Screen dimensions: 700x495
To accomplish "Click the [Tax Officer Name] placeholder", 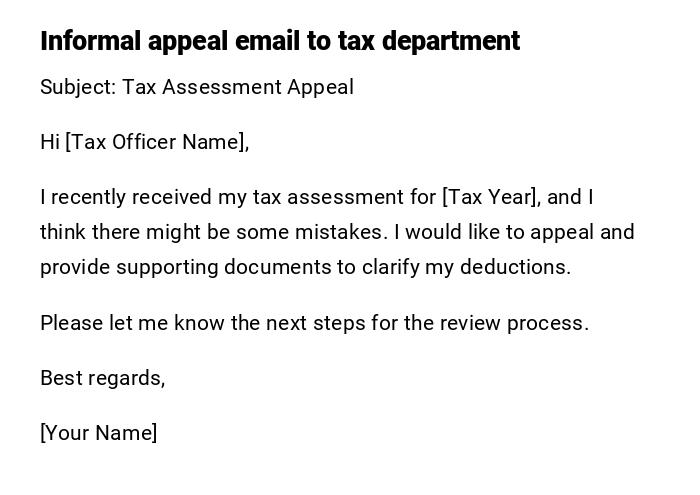I will (157, 142).
